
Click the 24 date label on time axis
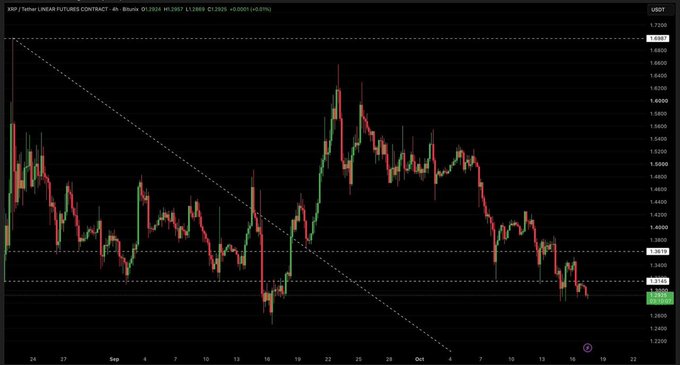33,359
